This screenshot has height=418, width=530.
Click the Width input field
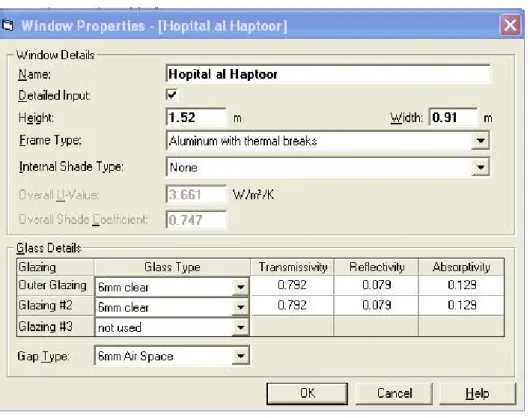tap(453, 117)
